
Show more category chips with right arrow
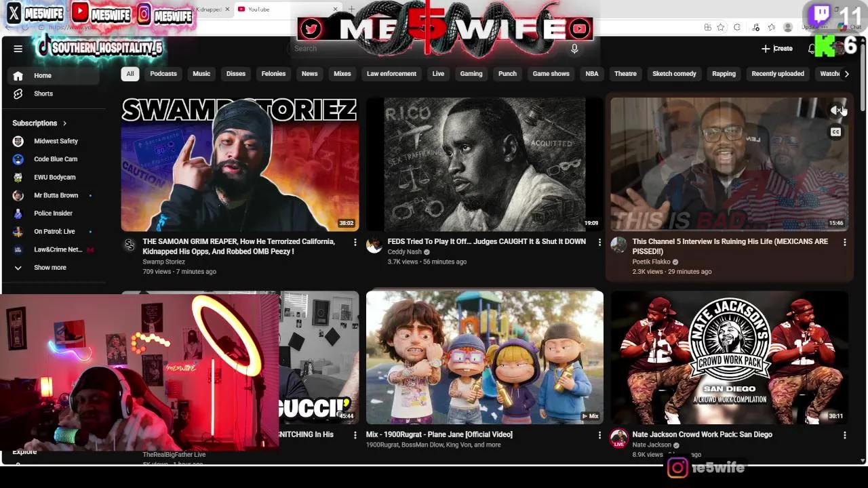[846, 74]
